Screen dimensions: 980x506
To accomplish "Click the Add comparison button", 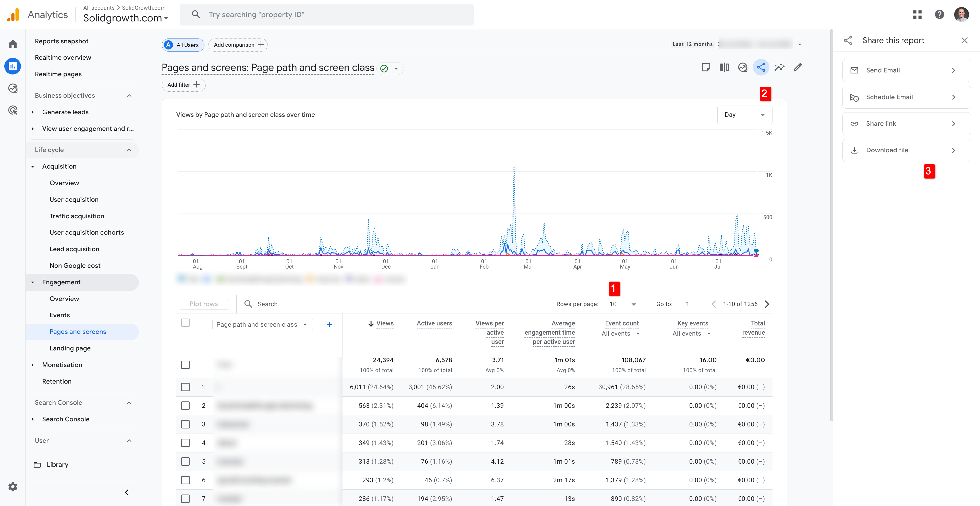I will click(x=238, y=45).
